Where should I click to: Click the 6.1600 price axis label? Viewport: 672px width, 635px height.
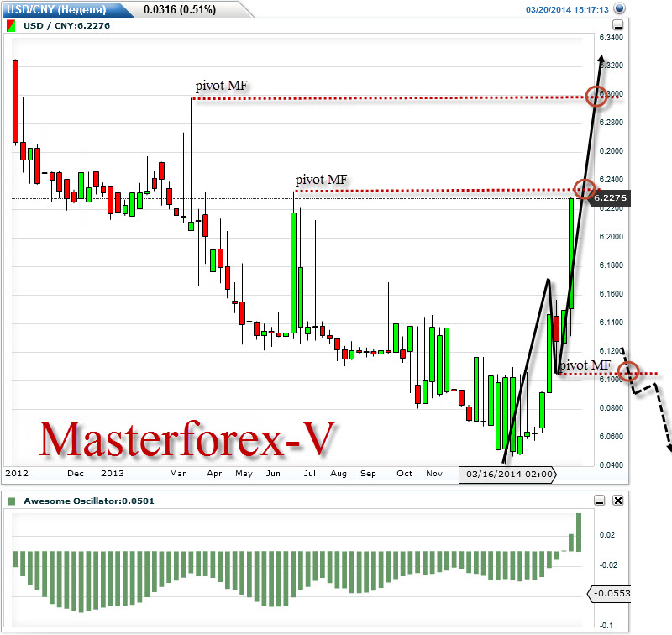(612, 294)
